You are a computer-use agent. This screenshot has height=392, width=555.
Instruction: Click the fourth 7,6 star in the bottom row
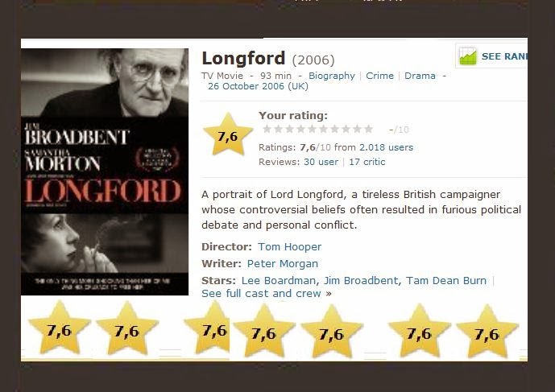[263, 331]
